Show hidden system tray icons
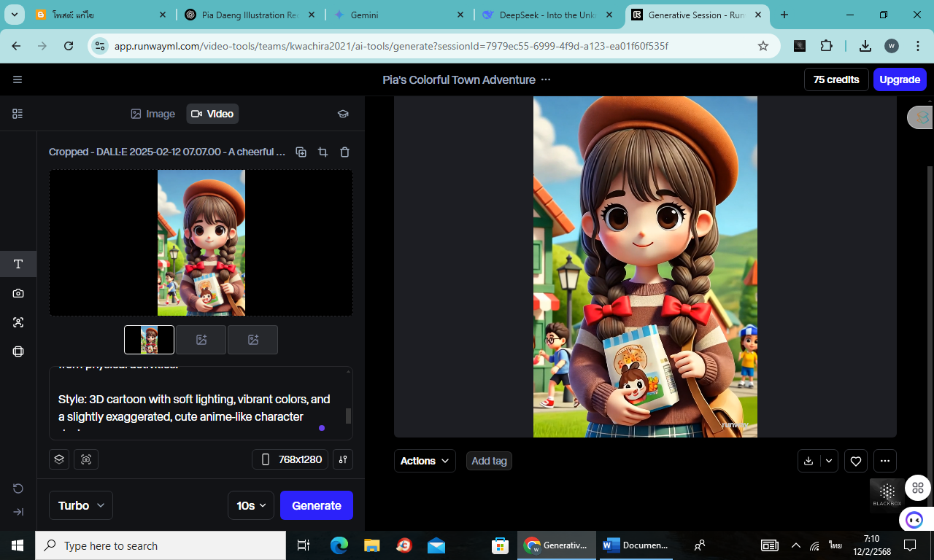This screenshot has width=934, height=560. 795,545
